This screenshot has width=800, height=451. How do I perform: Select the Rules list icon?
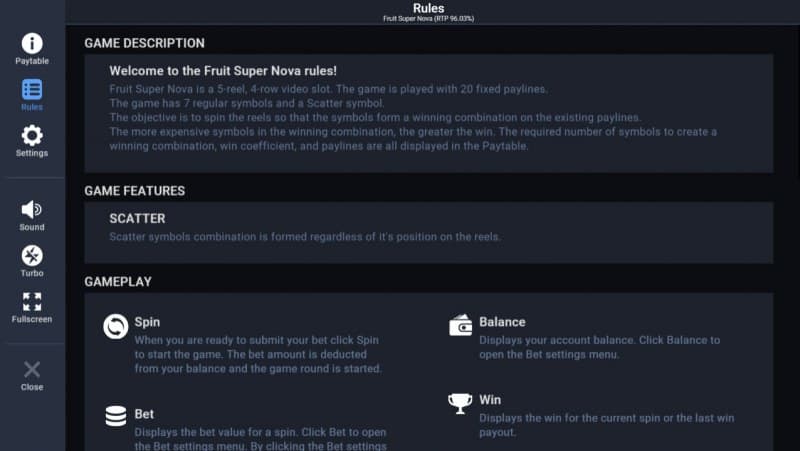(32, 89)
